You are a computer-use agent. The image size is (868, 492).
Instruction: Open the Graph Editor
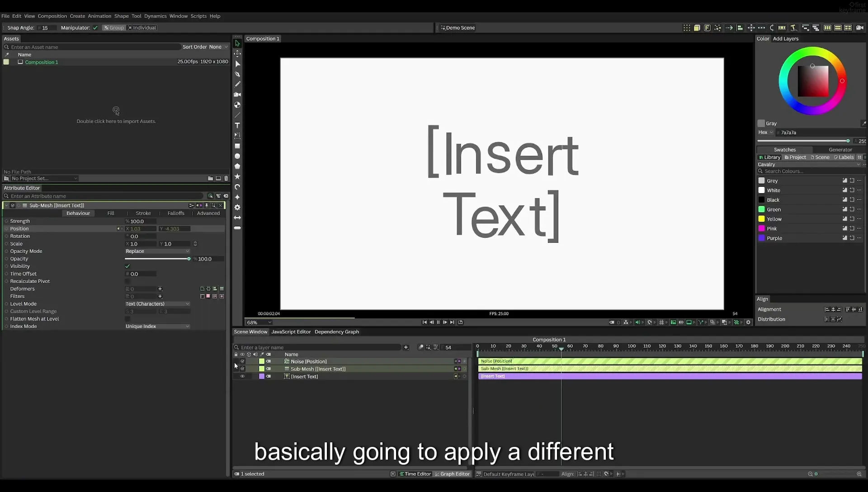(x=452, y=474)
